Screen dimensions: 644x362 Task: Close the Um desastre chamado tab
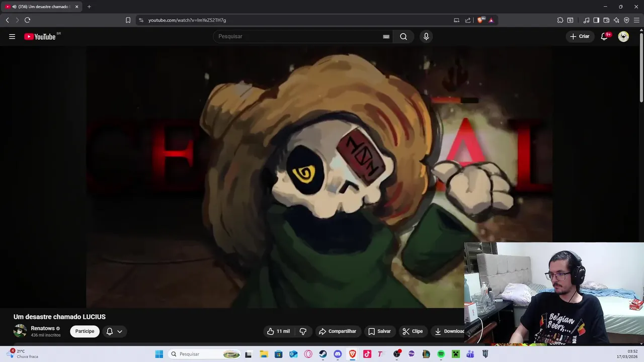point(76,7)
